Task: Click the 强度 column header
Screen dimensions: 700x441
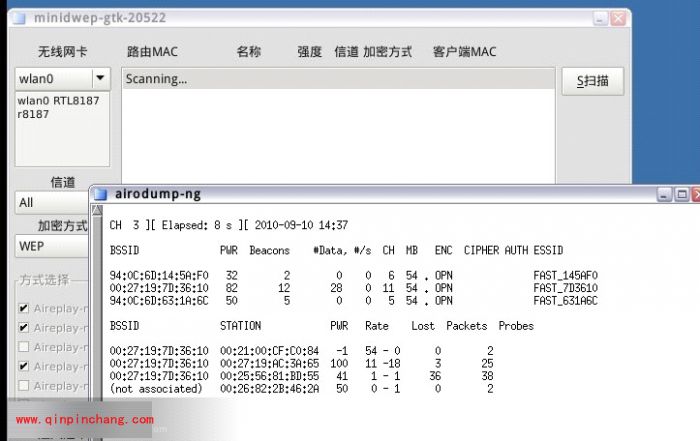Action: [310, 52]
